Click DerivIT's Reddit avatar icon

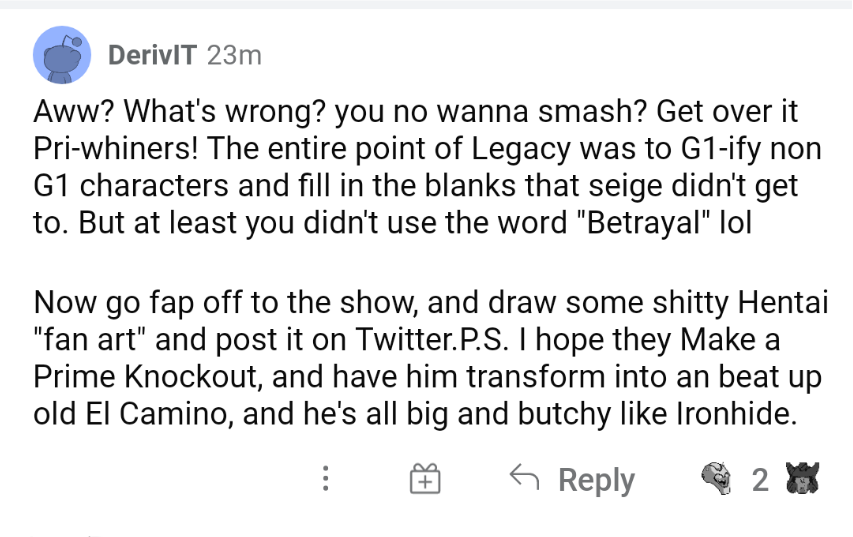tap(63, 54)
